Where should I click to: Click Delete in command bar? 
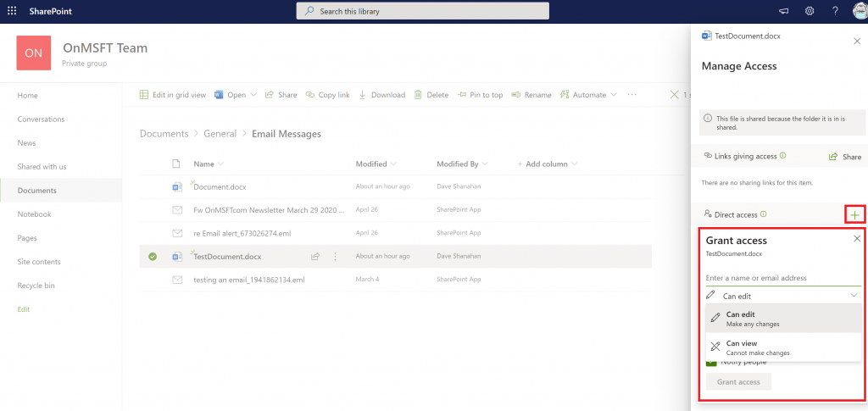tap(431, 95)
